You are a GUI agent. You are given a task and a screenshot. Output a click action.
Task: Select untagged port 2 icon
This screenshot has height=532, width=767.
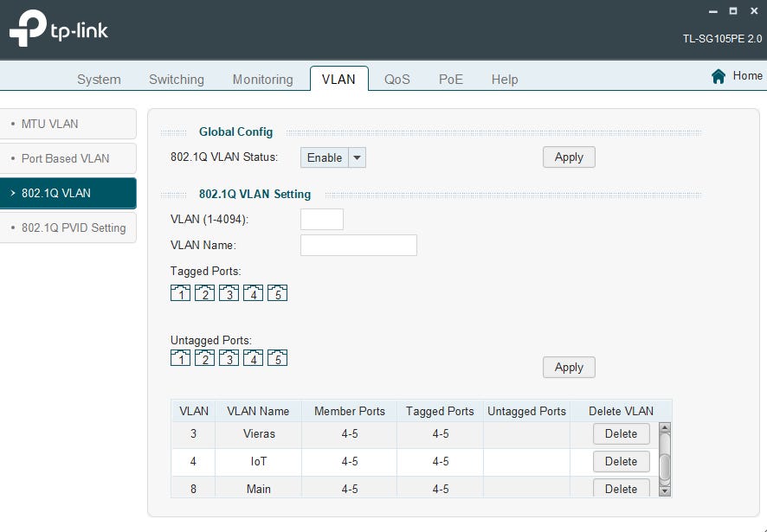(204, 358)
